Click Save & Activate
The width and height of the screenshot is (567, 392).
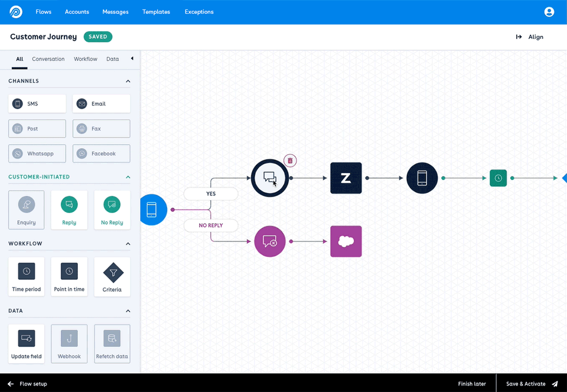pos(532,384)
